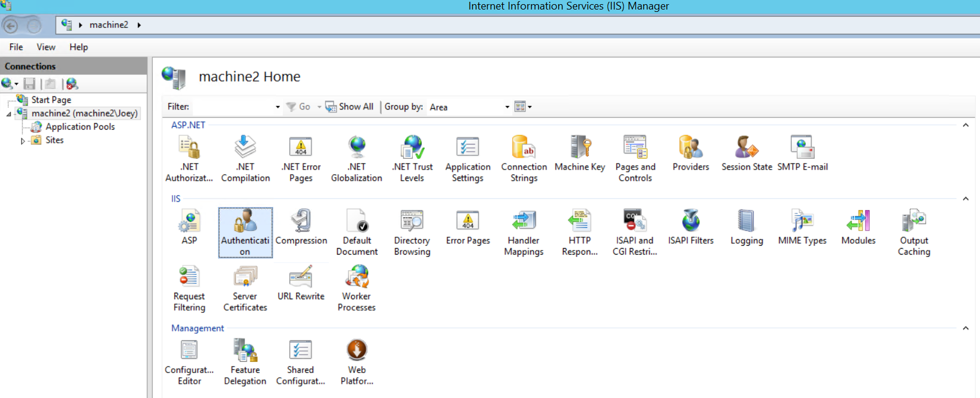Open .NET Compilation settings
The width and height of the screenshot is (980, 398).
coord(245,159)
